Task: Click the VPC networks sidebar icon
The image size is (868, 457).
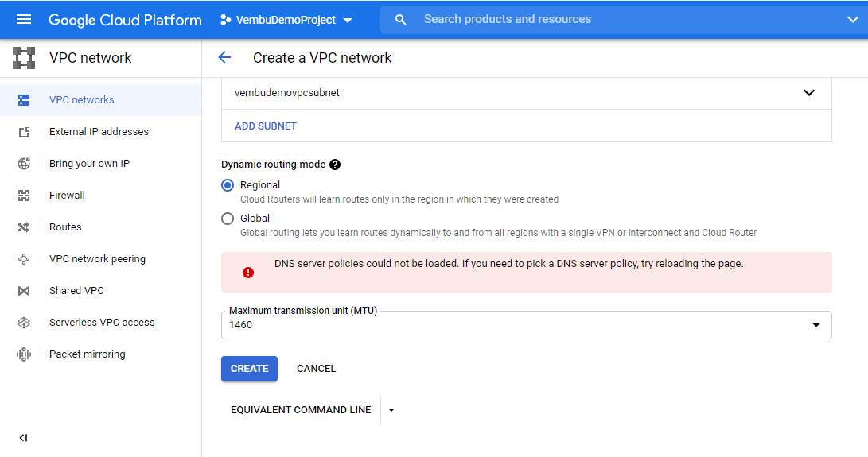Action: coord(24,100)
